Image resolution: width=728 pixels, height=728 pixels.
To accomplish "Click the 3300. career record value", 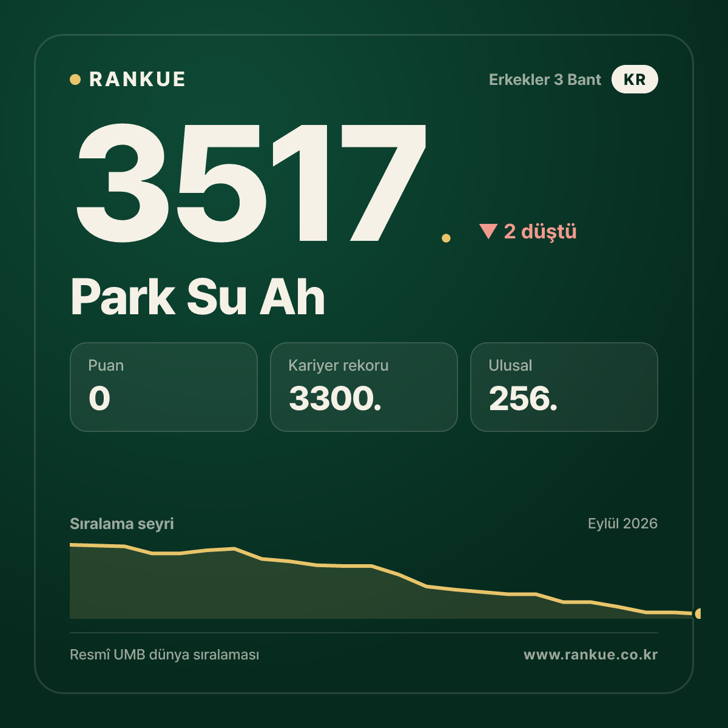I will click(335, 399).
